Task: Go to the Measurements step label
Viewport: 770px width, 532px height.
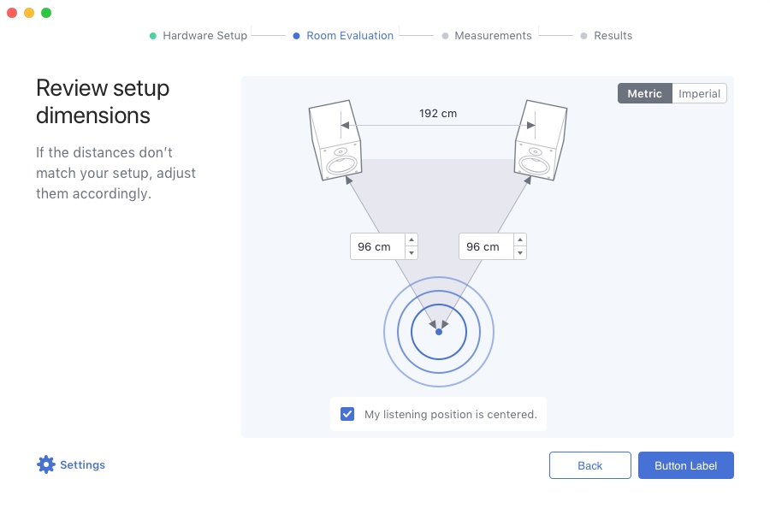Action: point(493,36)
